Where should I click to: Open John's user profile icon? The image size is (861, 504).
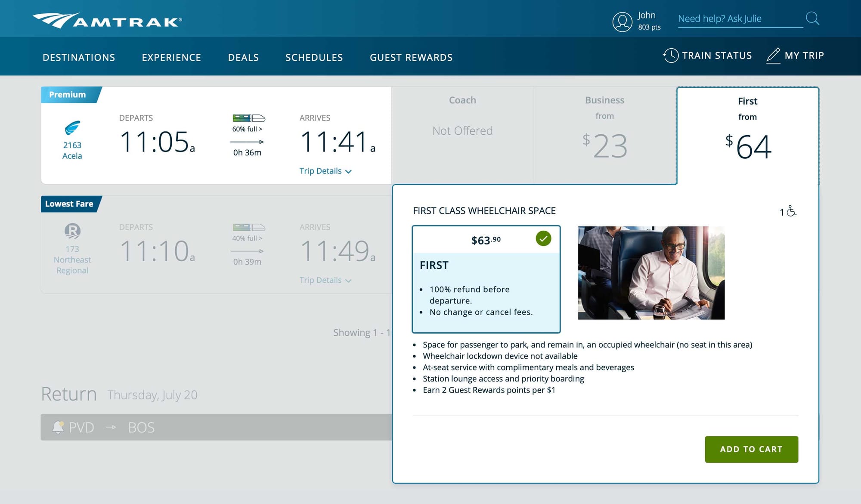[622, 22]
